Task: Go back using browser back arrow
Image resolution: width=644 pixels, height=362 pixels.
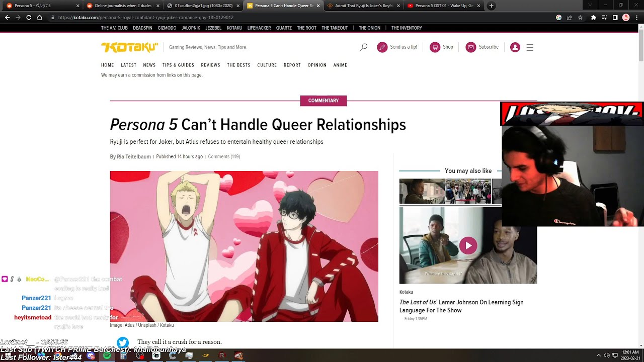Action: [x=7, y=17]
